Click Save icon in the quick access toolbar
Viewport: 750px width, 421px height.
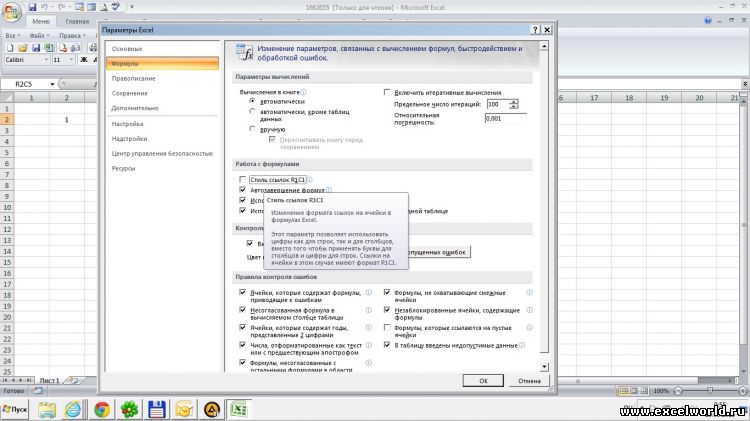(x=32, y=7)
